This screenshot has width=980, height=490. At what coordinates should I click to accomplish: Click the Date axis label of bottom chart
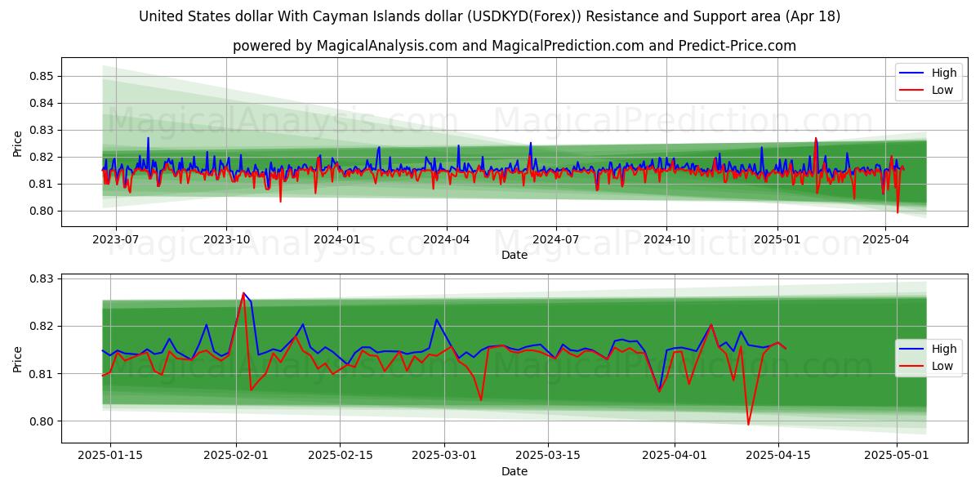514,471
